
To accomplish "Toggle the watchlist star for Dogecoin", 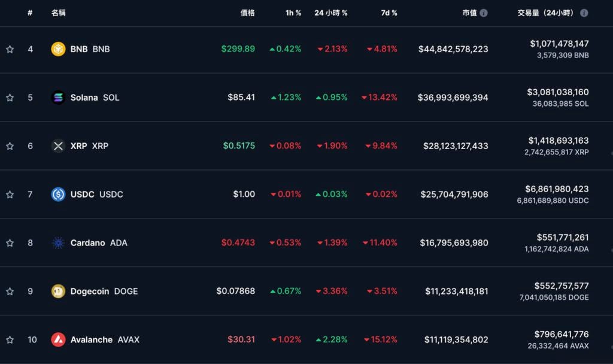I will click(10, 292).
